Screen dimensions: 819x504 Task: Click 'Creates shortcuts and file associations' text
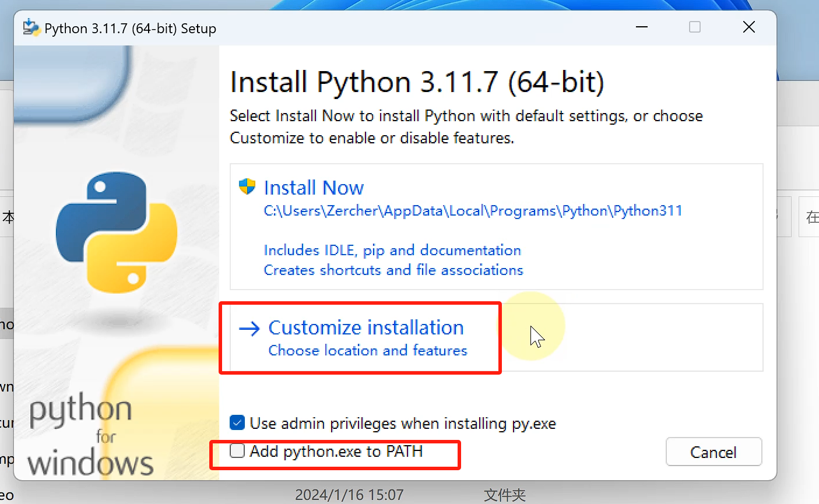[393, 270]
